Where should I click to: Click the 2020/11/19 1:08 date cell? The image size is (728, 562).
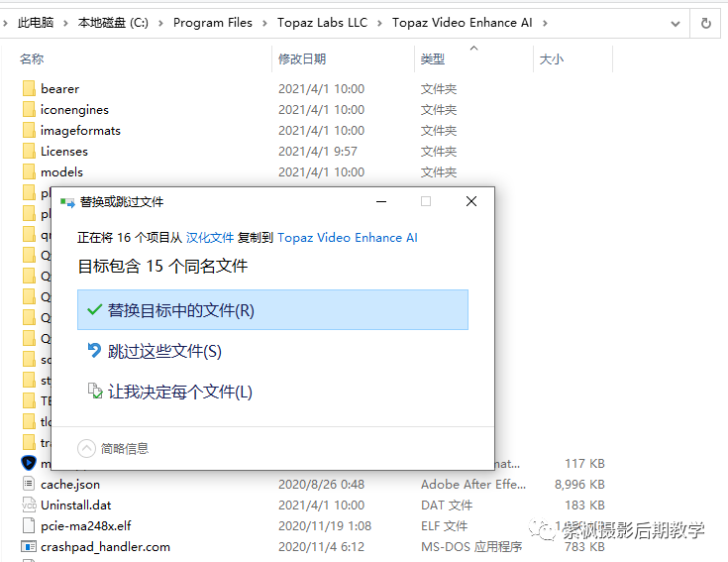[x=325, y=525]
